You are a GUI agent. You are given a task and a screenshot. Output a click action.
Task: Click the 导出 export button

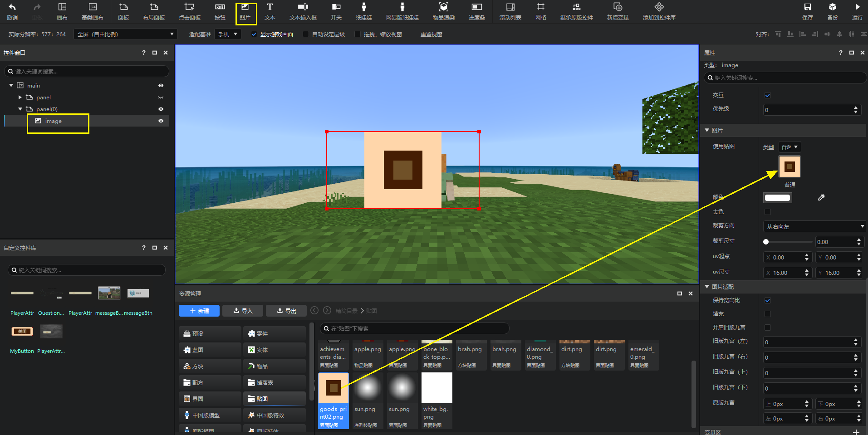[x=286, y=311]
